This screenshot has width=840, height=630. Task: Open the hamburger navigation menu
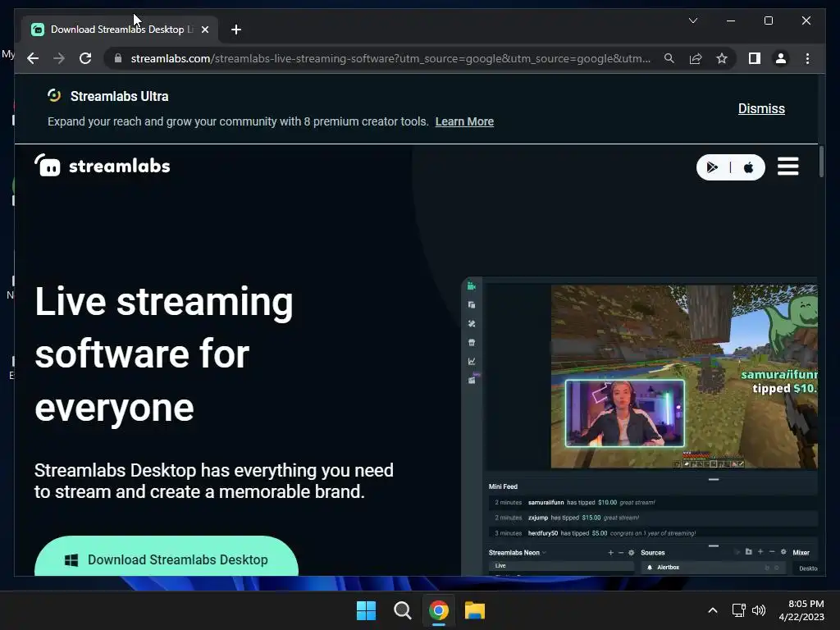point(788,167)
